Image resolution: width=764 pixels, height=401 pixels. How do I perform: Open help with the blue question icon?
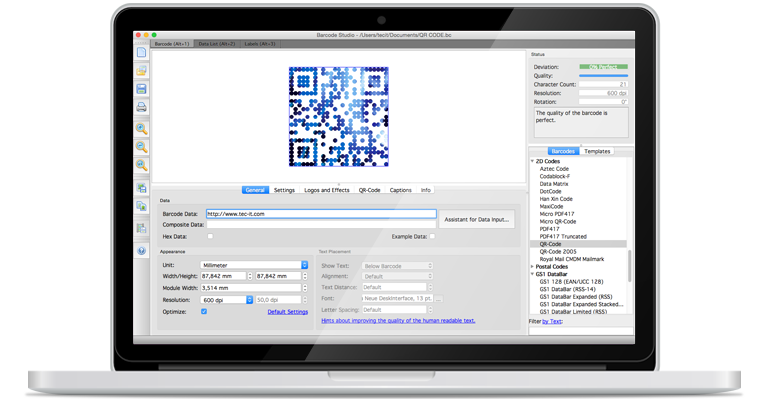pos(141,251)
